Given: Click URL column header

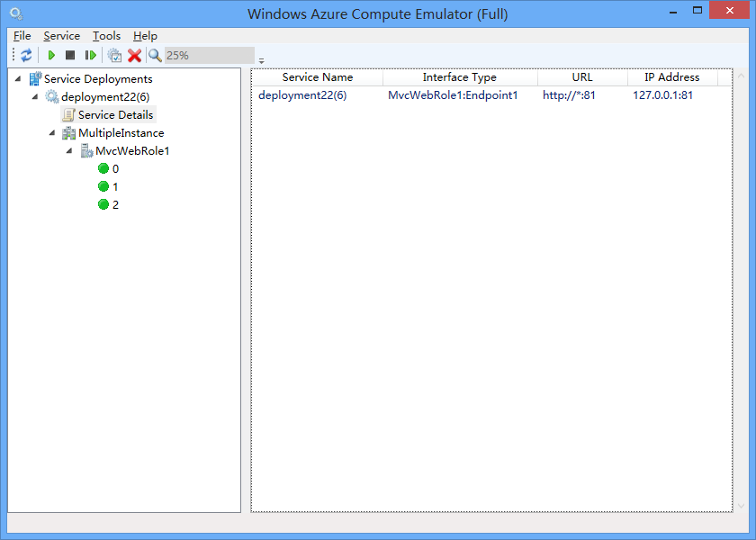Looking at the screenshot, I should [x=582, y=77].
